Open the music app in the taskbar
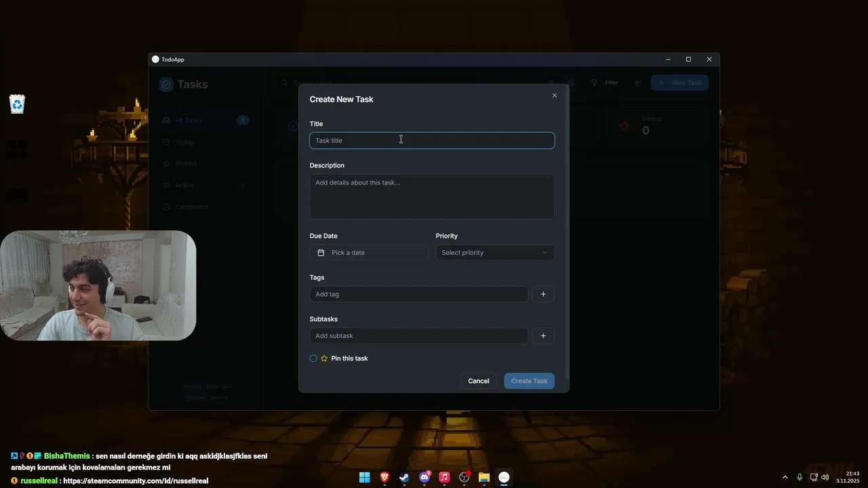The image size is (868, 488). 444,477
